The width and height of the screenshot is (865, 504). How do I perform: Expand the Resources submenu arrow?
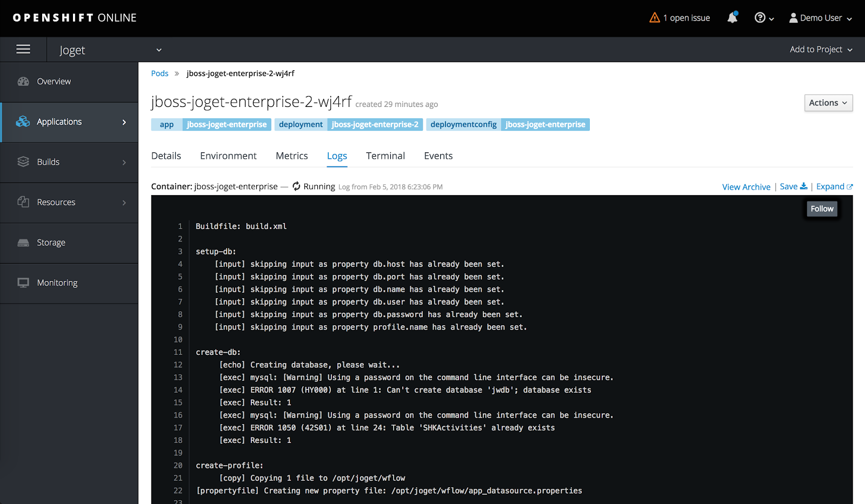coord(124,203)
